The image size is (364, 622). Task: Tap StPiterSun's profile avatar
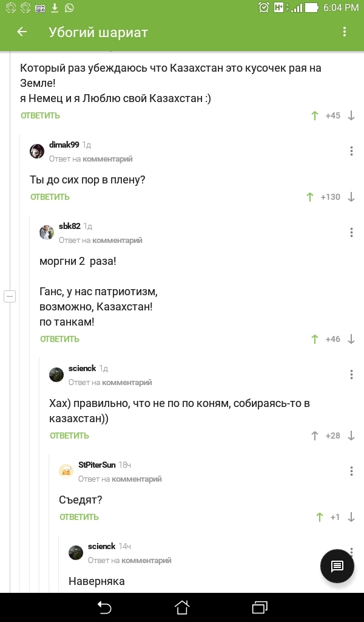pyautogui.click(x=66, y=471)
